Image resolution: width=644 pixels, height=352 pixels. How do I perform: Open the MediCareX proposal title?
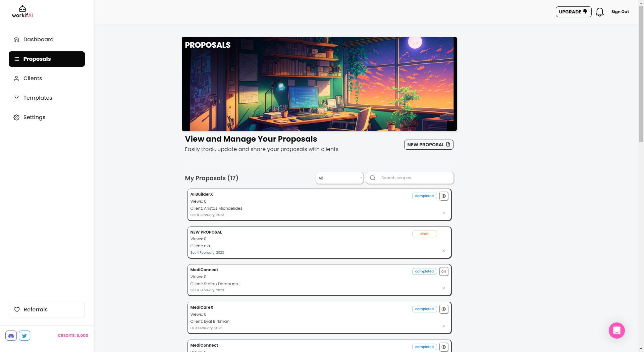(202, 307)
